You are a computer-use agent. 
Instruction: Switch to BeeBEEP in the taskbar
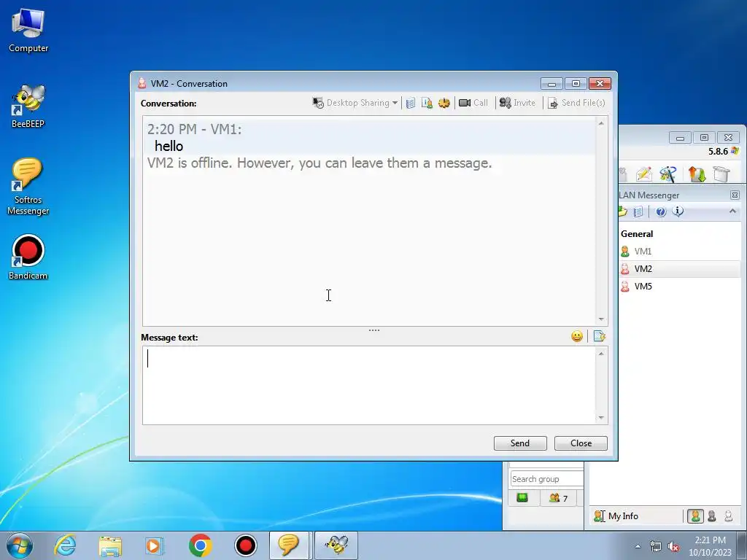(336, 545)
